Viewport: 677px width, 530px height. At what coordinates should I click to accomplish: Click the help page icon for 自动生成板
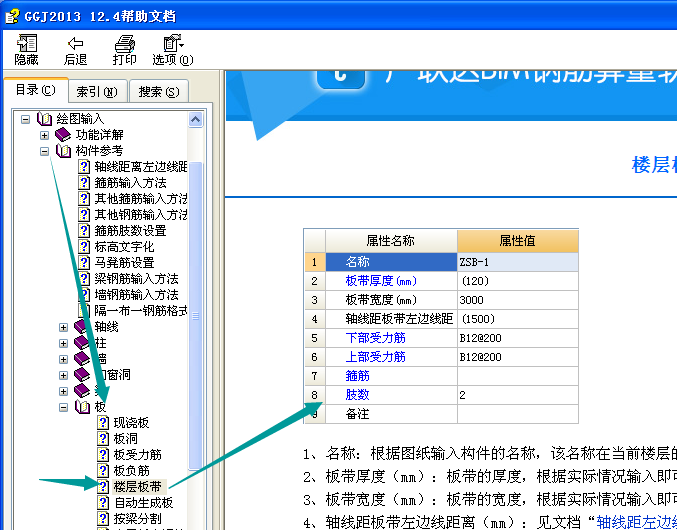click(103, 502)
